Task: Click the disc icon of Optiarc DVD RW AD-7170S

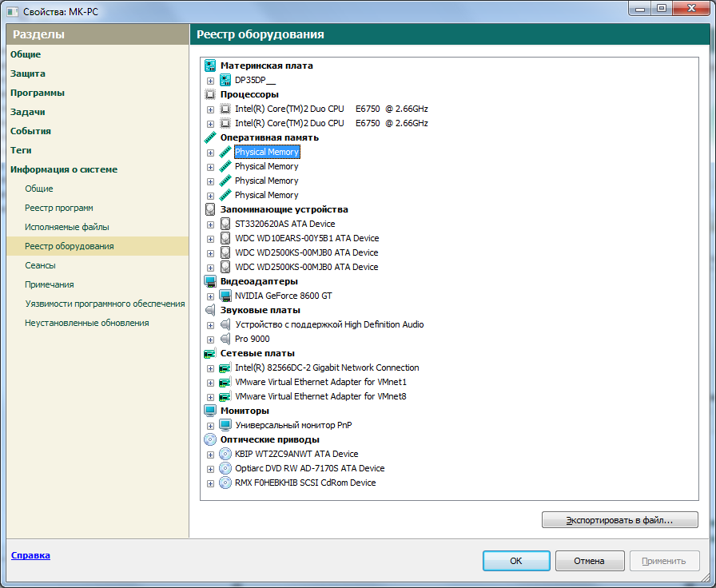Action: coord(225,468)
